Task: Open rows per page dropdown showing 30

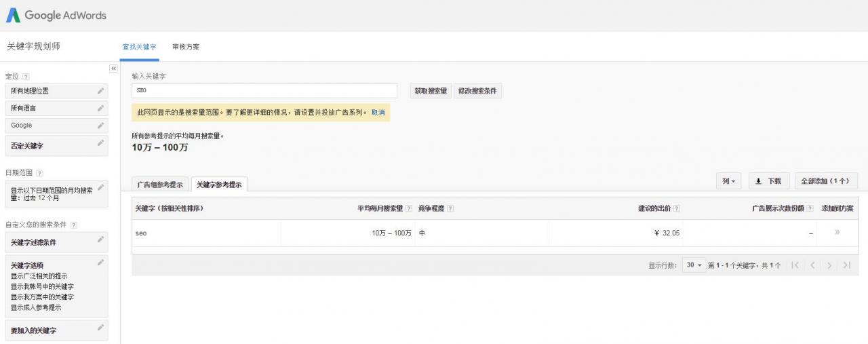Action: [x=693, y=265]
